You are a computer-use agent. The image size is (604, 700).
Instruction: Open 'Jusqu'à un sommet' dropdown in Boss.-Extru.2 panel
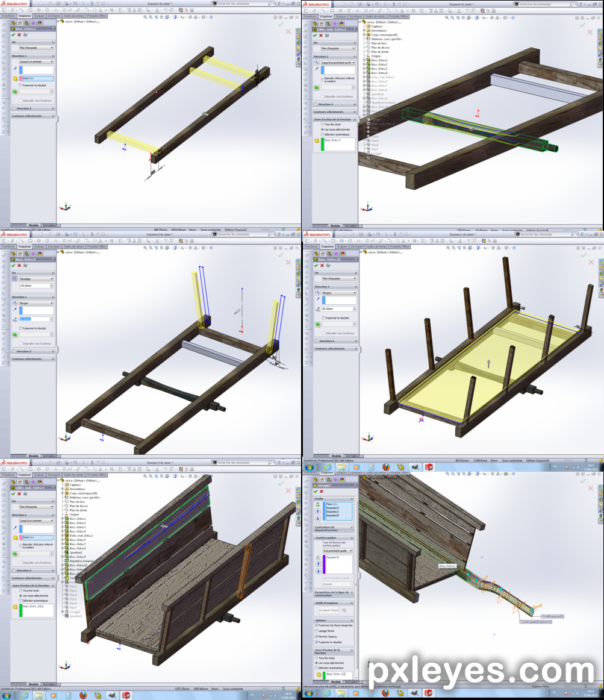(x=36, y=61)
